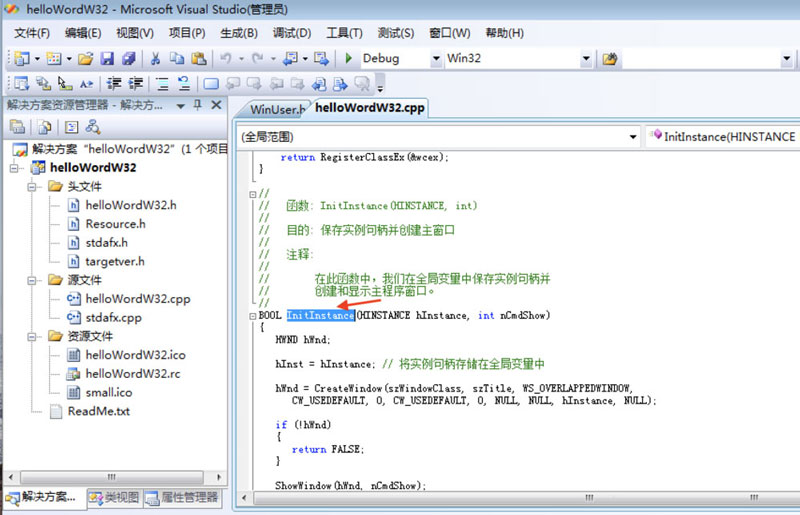This screenshot has width=800, height=515.
Task: Open the 生成(B) menu
Action: (x=239, y=33)
